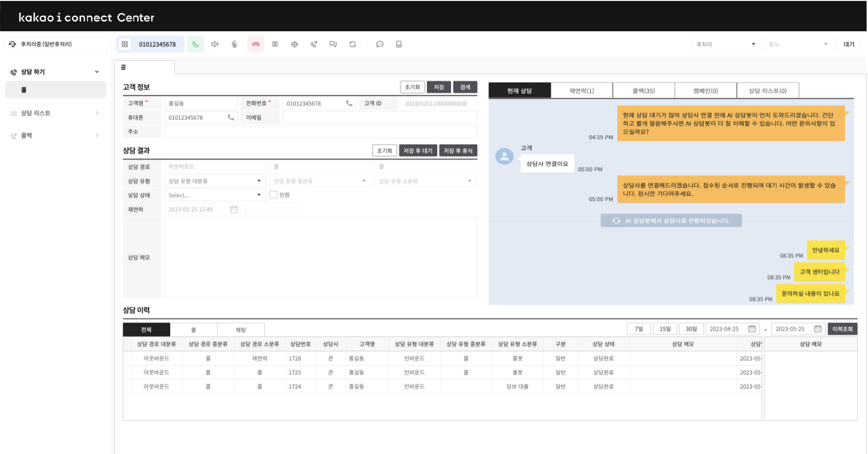Mute the microphone icon
The width and height of the screenshot is (868, 454).
click(x=234, y=44)
